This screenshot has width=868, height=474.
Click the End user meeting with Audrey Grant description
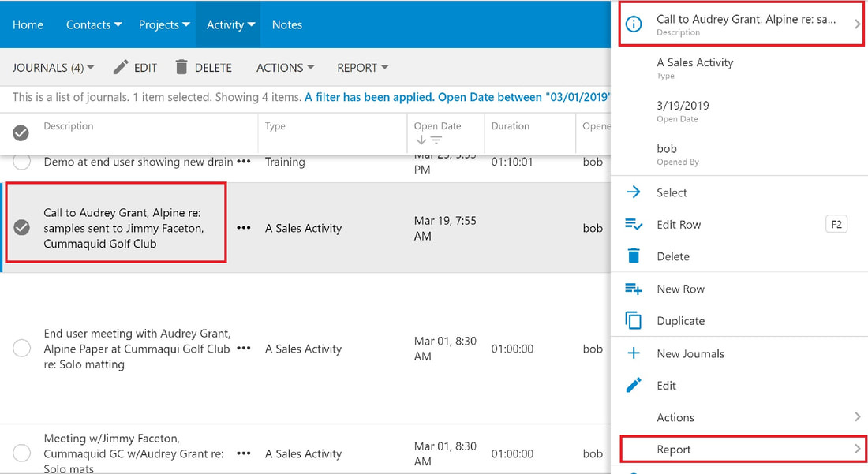pos(137,349)
